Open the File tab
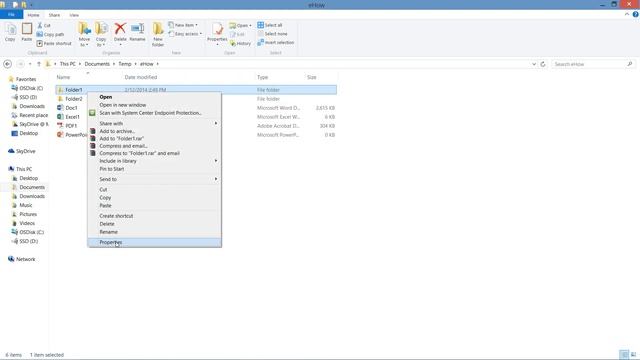 11,15
